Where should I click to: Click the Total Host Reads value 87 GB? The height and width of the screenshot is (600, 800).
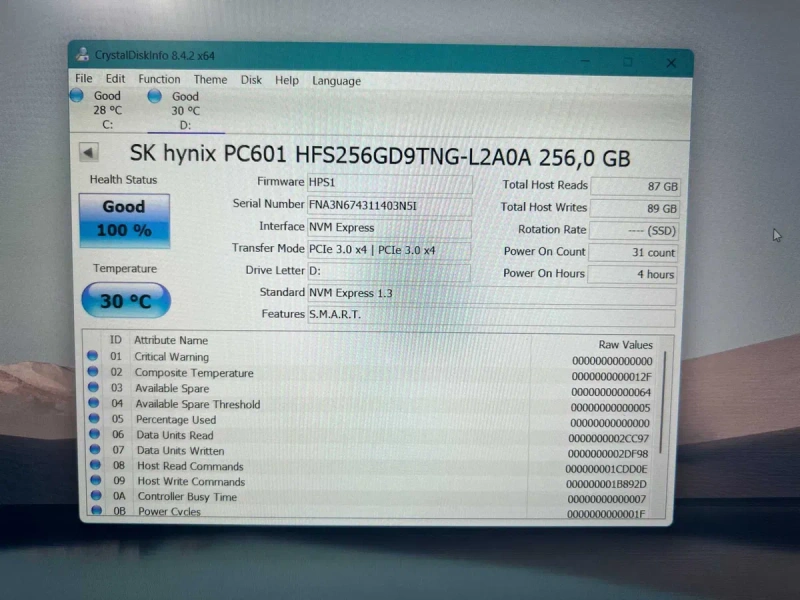coord(635,186)
